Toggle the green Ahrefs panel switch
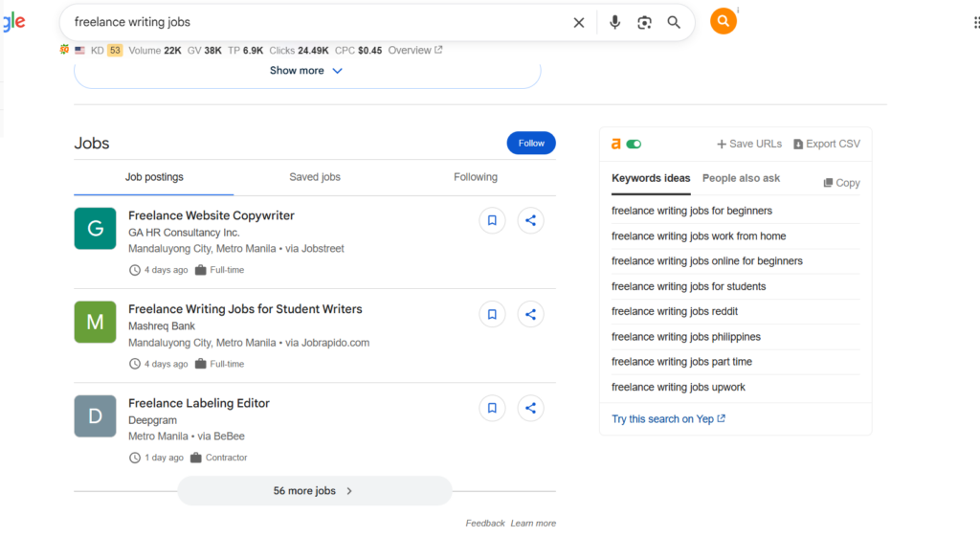 634,145
